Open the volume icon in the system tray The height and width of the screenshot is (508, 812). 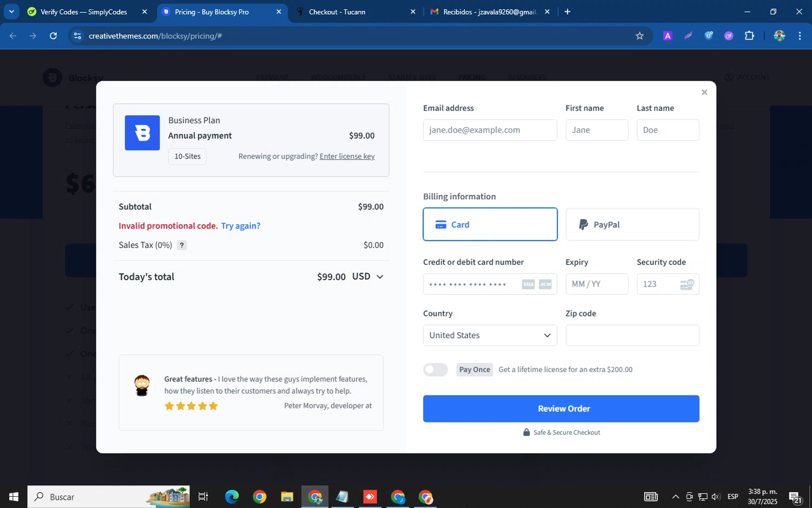click(716, 497)
